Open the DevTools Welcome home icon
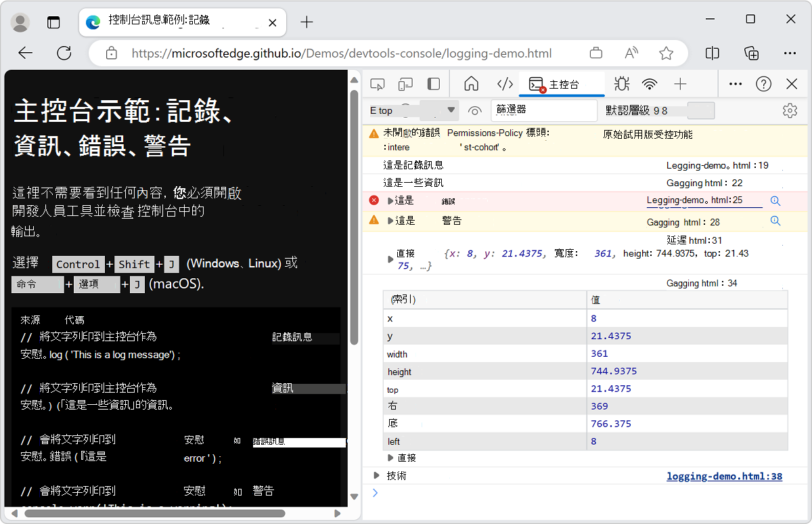The height and width of the screenshot is (524, 812). click(470, 83)
